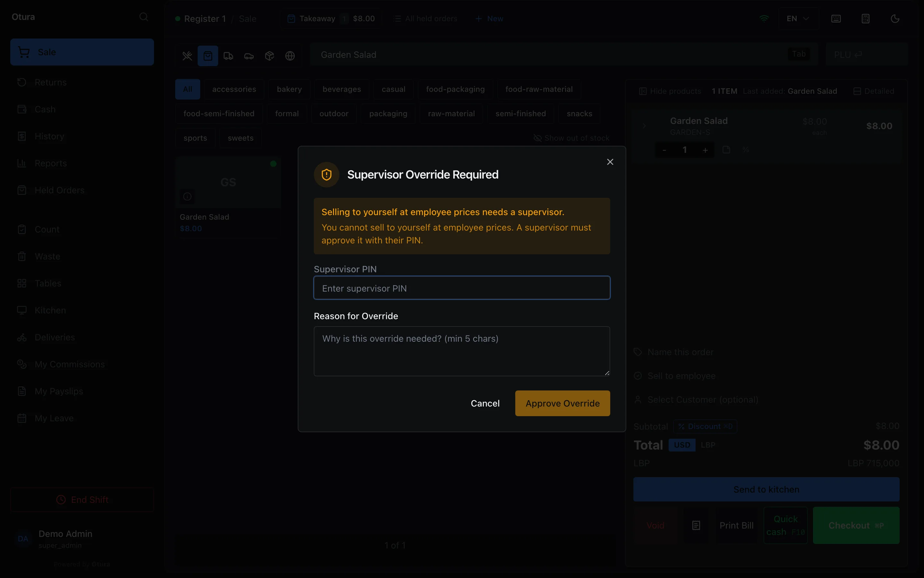Toggle Show out of stock
Screen dimensions: 924x578
tap(571, 138)
